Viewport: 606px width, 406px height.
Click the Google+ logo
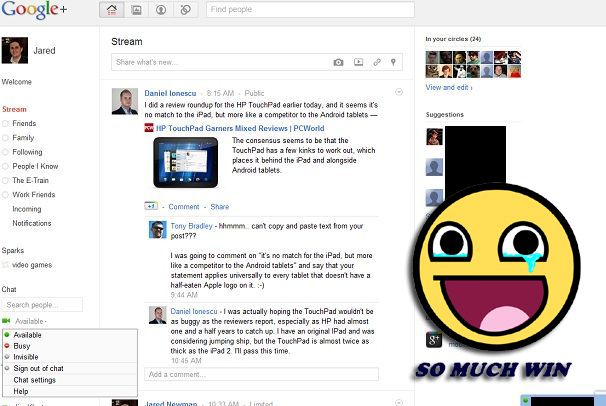(34, 10)
